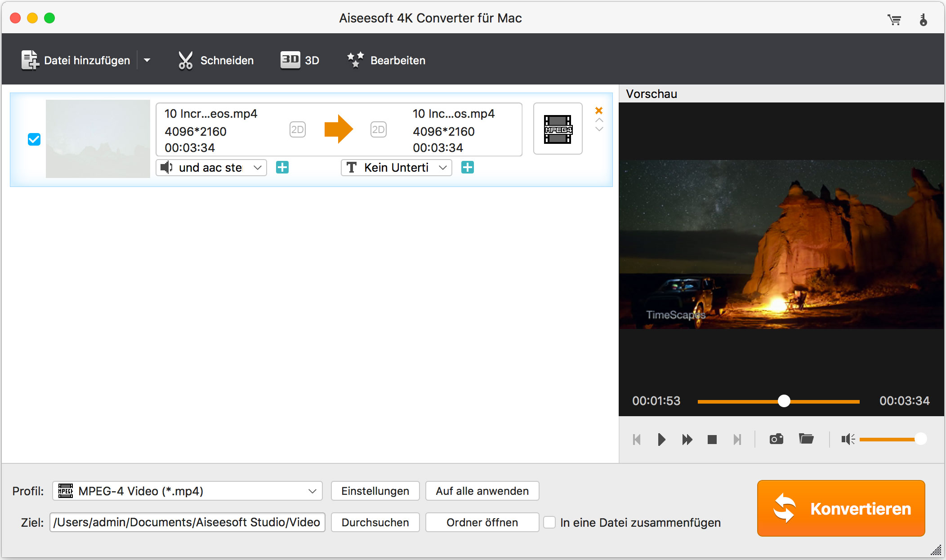The width and height of the screenshot is (946, 560).
Task: Move the file down with the down chevron
Action: (x=599, y=129)
